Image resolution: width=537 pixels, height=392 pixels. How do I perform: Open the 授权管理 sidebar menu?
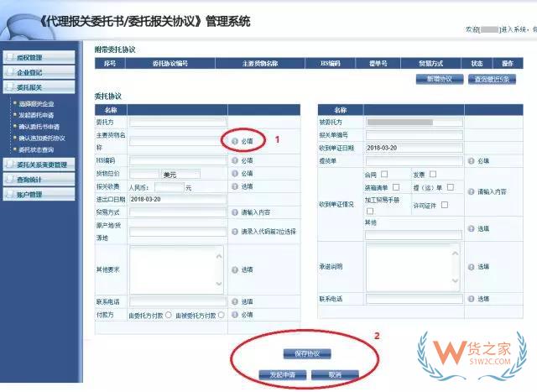(x=39, y=57)
